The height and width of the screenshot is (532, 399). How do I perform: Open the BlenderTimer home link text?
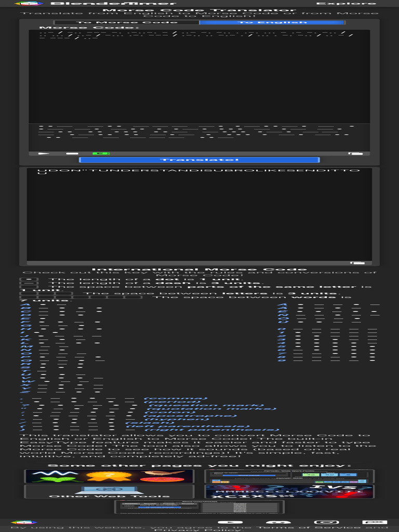point(113,4)
